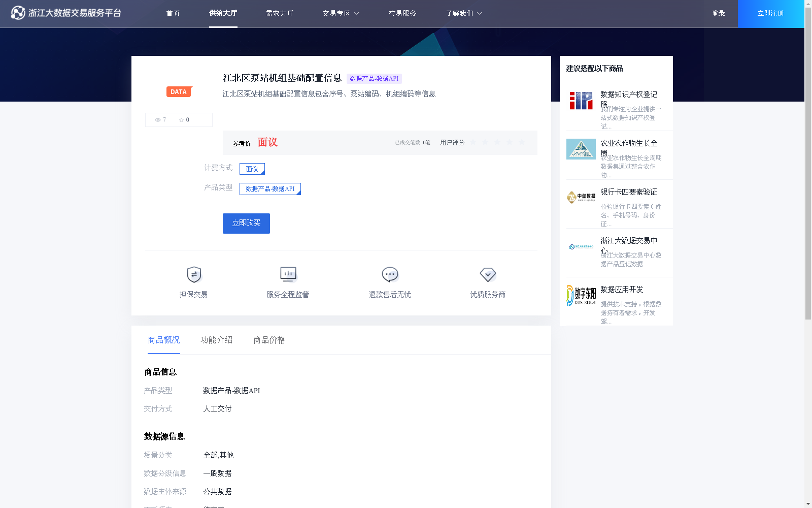Click the 一般数据 classification value

(217, 473)
